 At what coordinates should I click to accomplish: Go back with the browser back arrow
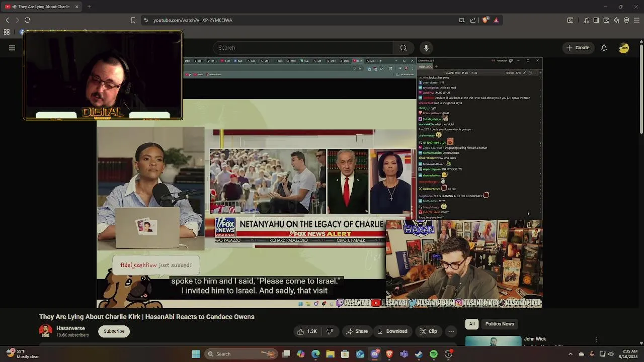click(x=8, y=20)
